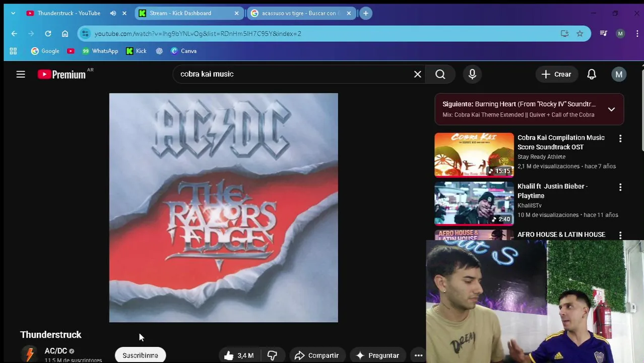
Task: Open more actions ellipsis under video
Action: [418, 355]
